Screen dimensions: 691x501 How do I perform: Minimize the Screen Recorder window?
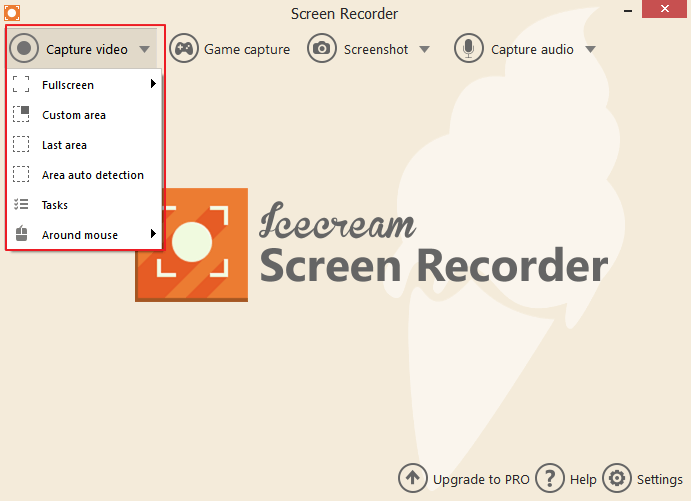click(x=628, y=10)
